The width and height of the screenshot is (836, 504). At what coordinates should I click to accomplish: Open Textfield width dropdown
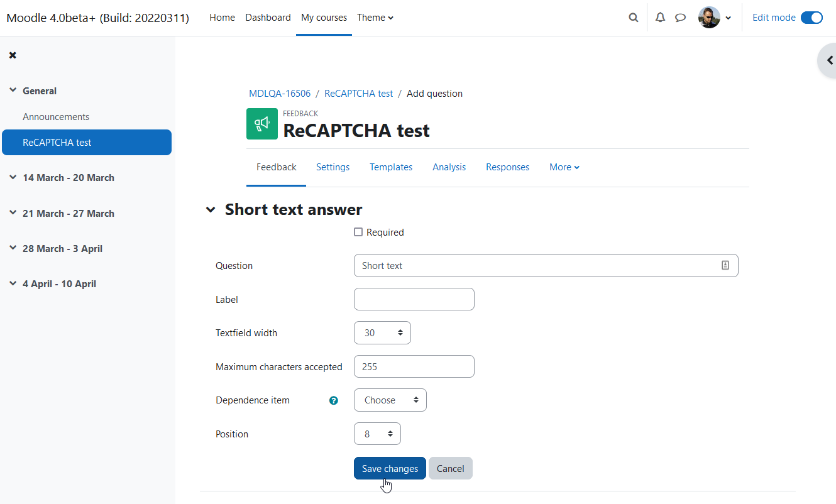[x=382, y=332]
